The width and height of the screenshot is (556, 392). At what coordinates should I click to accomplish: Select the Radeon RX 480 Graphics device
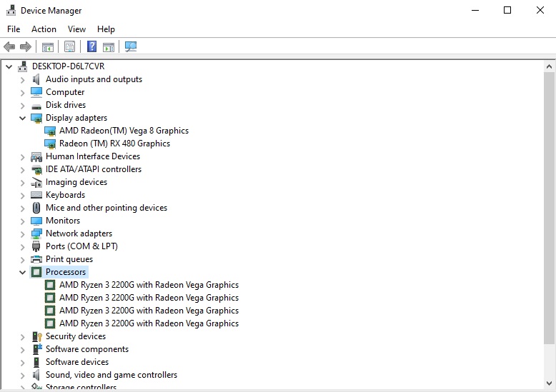pos(114,144)
